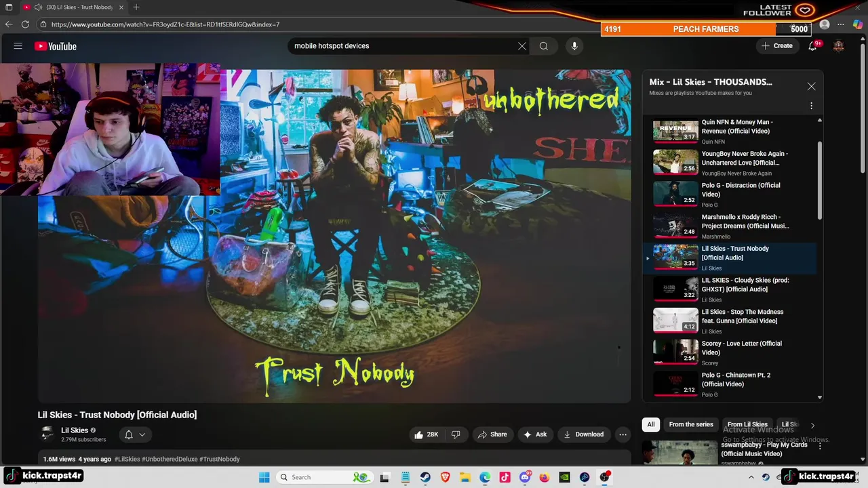868x488 pixels.
Task: Open the #TrustNobody hashtag
Action: 220,459
